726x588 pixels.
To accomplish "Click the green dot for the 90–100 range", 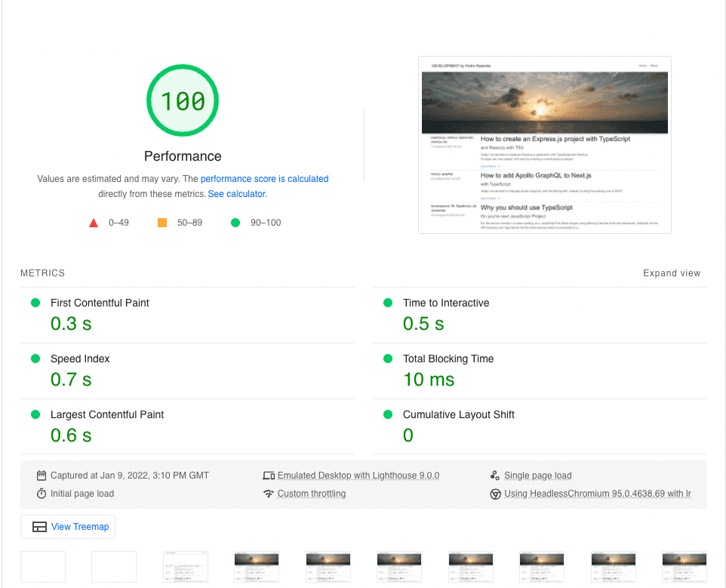I will coord(235,222).
